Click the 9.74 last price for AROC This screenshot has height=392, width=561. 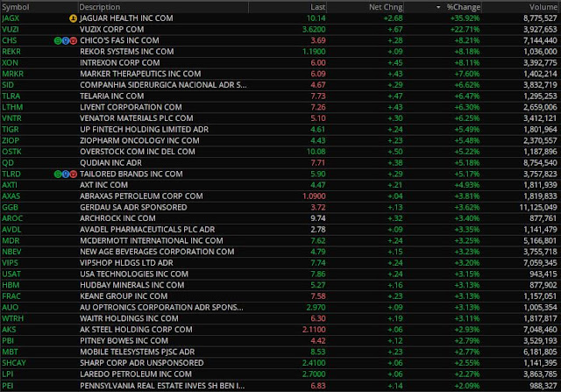(x=318, y=218)
